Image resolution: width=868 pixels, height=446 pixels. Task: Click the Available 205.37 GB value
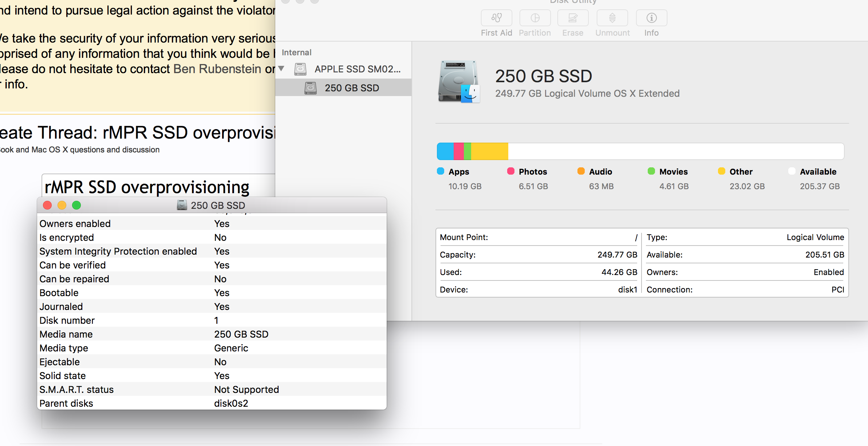tap(820, 186)
